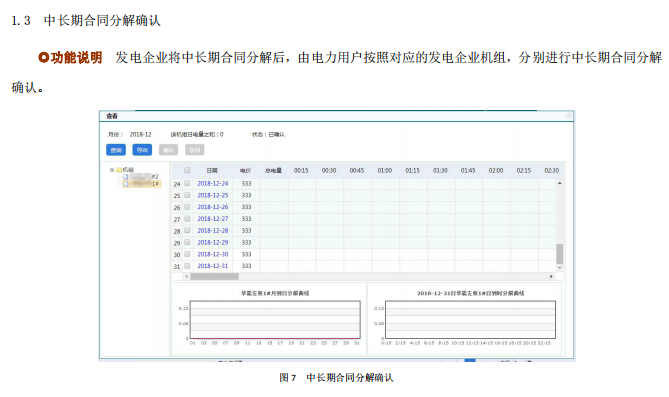This screenshot has height=397, width=669.
Task: Click the vertical scrollbar down arrow
Action: click(559, 268)
